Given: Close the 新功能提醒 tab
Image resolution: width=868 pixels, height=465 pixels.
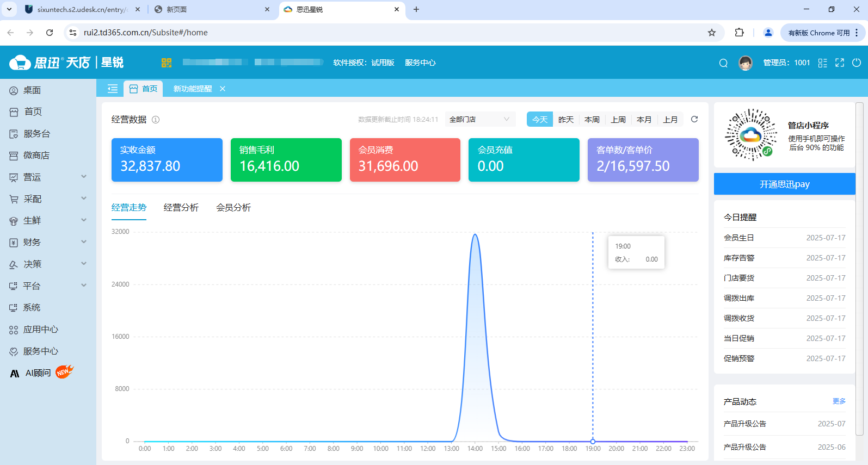Looking at the screenshot, I should [x=223, y=89].
